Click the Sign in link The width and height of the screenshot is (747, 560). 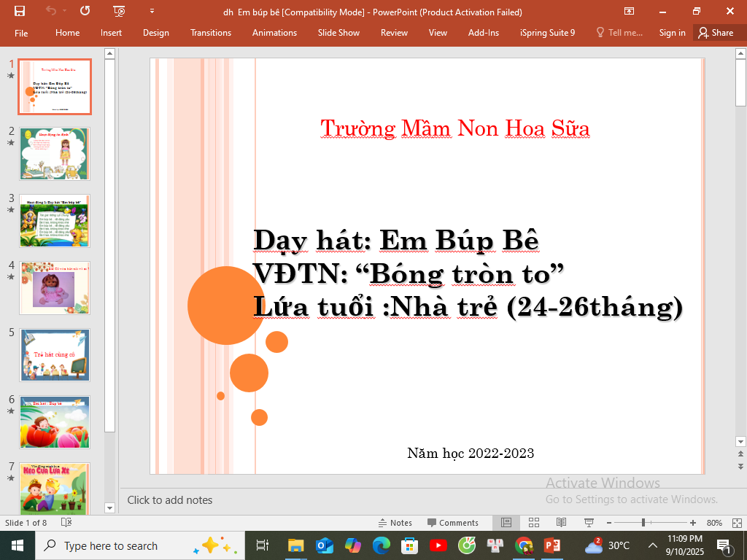coord(672,33)
